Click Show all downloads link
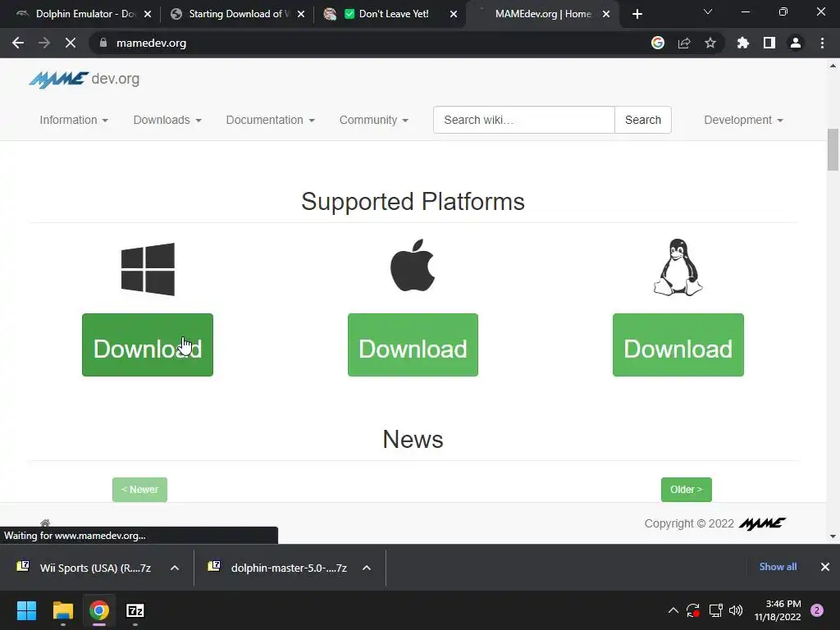Viewport: 840px width, 630px height. 778,567
